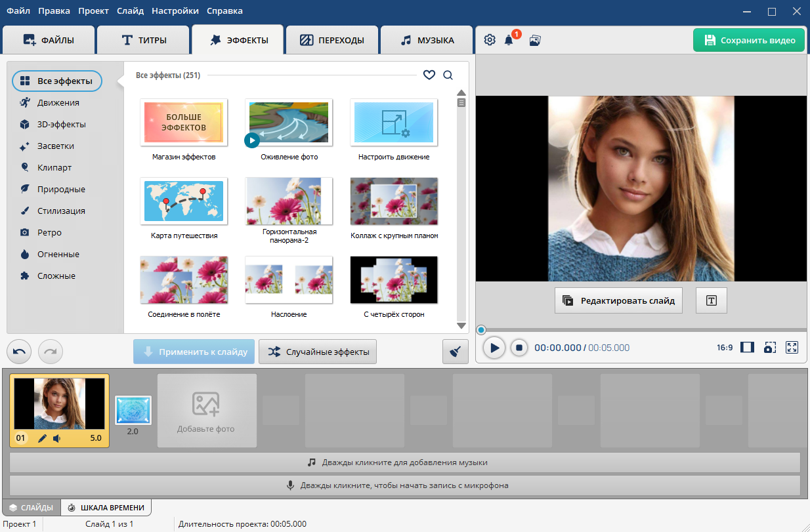810x532 pixels.
Task: Open the Слайд menu
Action: click(x=130, y=10)
